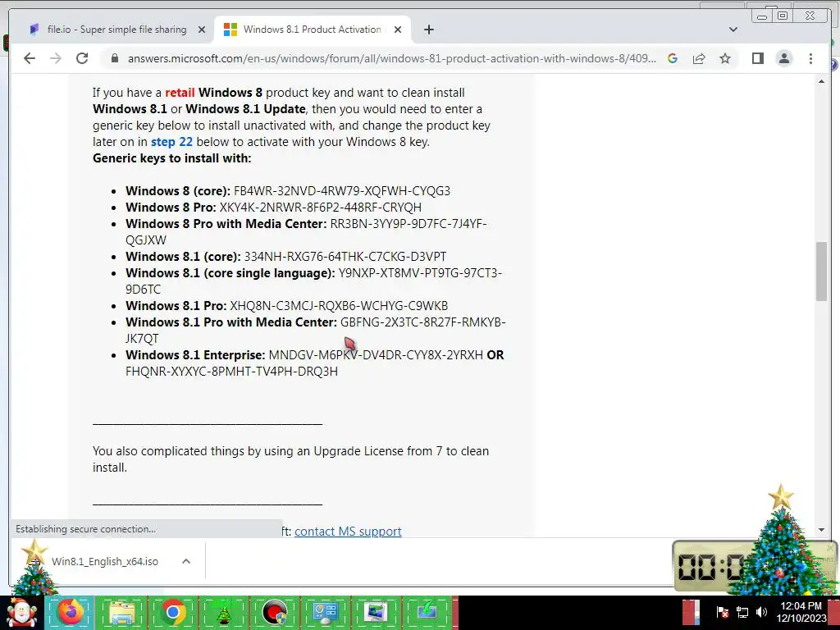
Task: Bookmark this page with the star icon
Action: tap(725, 58)
